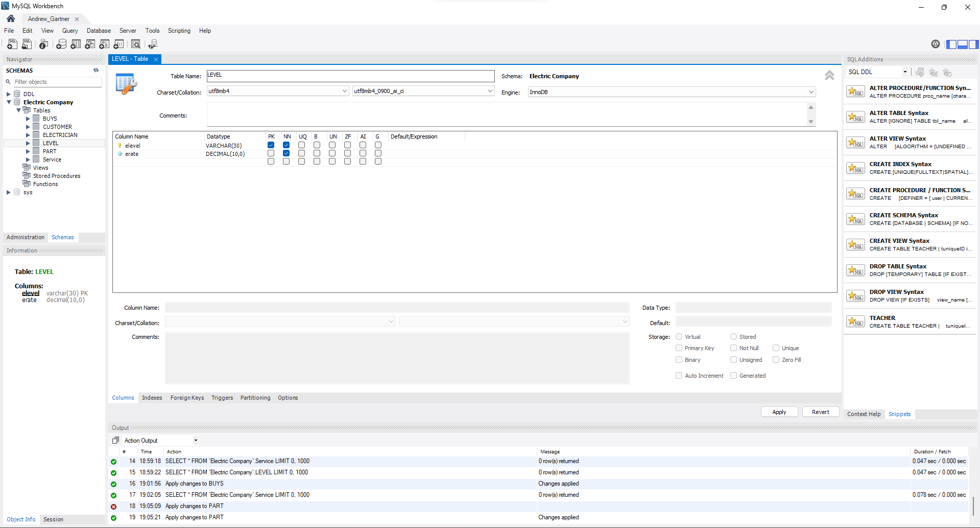Create a new view icon
This screenshot has height=528, width=980.
coord(90,44)
